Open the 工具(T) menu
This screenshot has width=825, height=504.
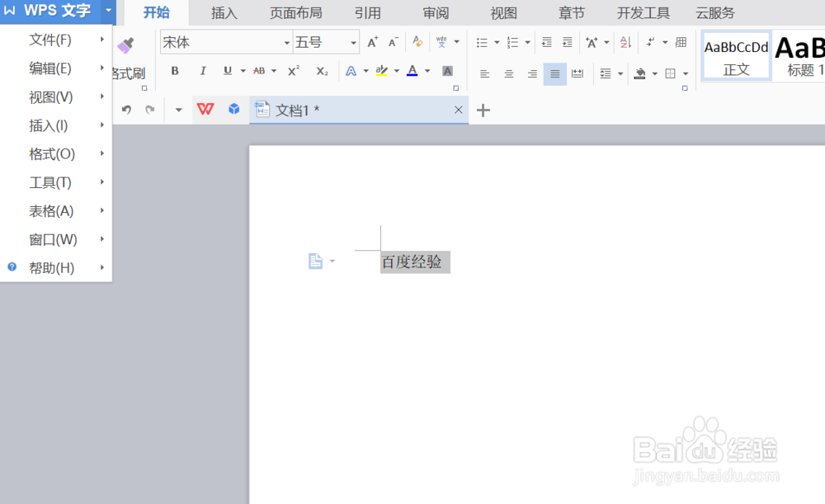[56, 182]
